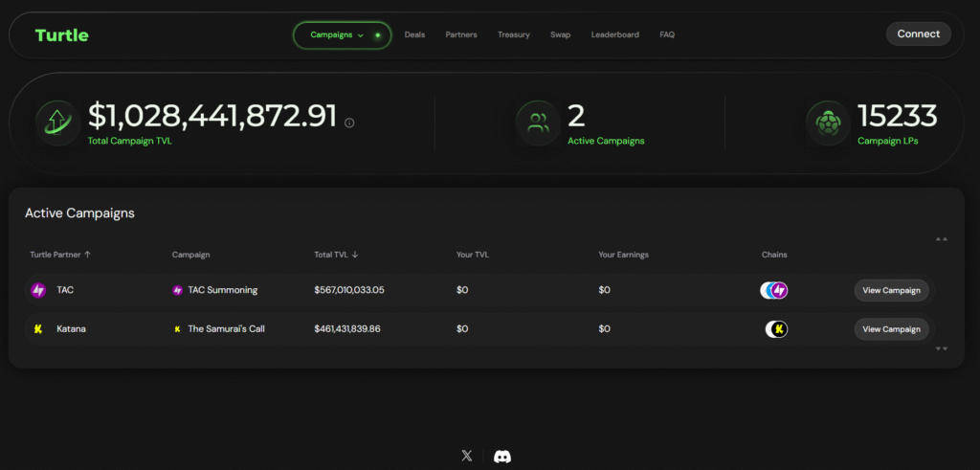The image size is (980, 470).
Task: Click the Total Campaign TVL arrow icon
Action: coord(57,123)
